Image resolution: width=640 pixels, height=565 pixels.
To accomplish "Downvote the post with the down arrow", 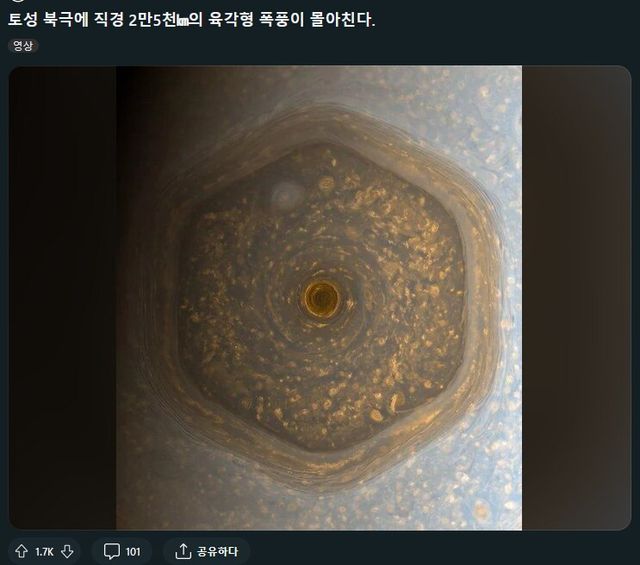I will click(x=67, y=552).
